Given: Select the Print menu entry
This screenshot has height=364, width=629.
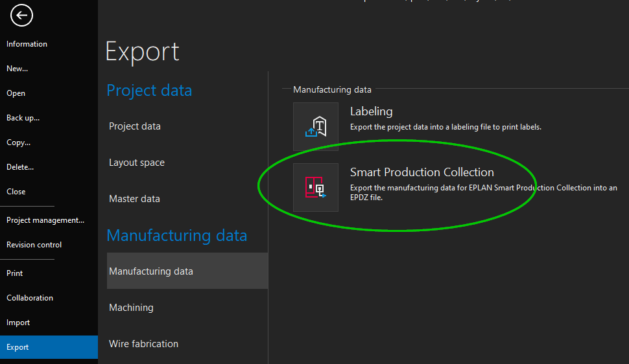Looking at the screenshot, I should click(x=15, y=273).
